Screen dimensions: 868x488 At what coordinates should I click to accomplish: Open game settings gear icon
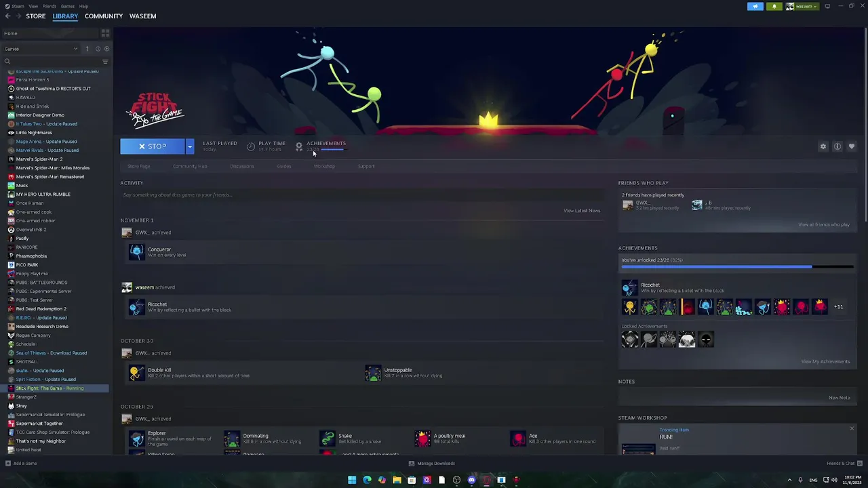823,146
